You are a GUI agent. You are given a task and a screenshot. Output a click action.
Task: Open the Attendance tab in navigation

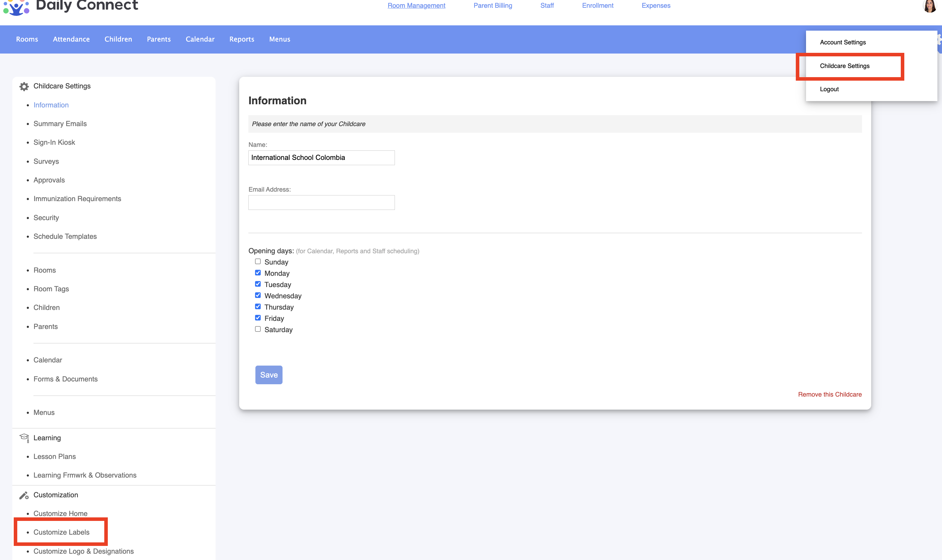click(x=71, y=39)
